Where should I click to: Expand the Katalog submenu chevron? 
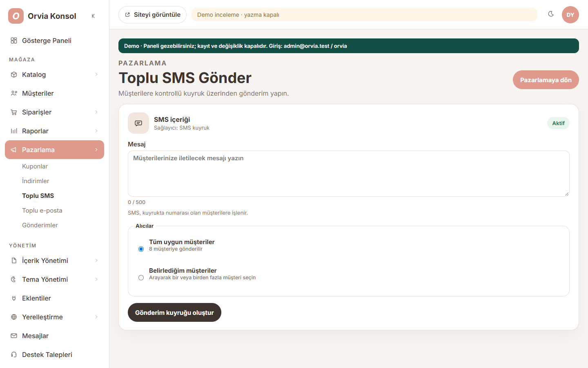(96, 74)
